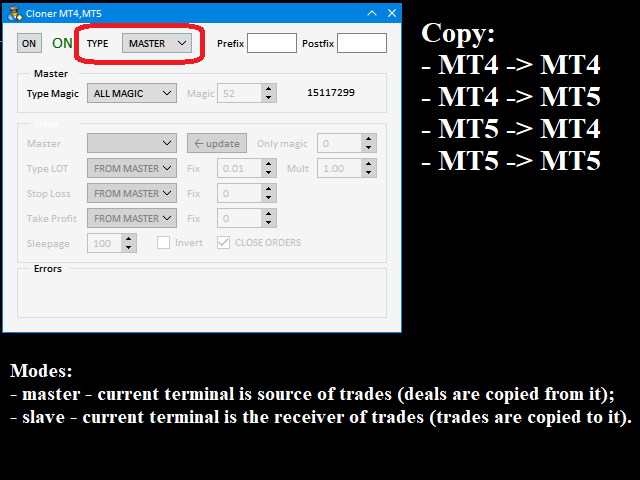Image resolution: width=640 pixels, height=480 pixels.
Task: Click the Magic number field showing 52
Action: click(239, 93)
